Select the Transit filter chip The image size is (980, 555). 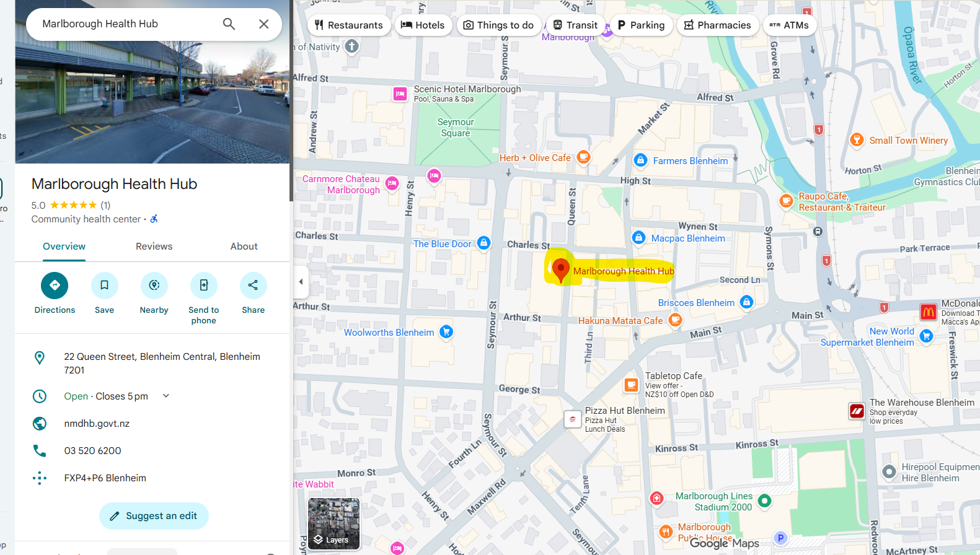[575, 25]
